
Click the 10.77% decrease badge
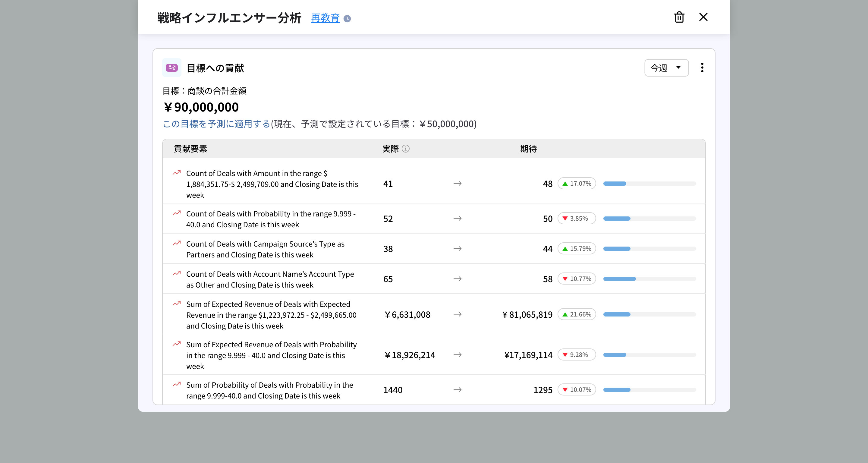click(577, 279)
